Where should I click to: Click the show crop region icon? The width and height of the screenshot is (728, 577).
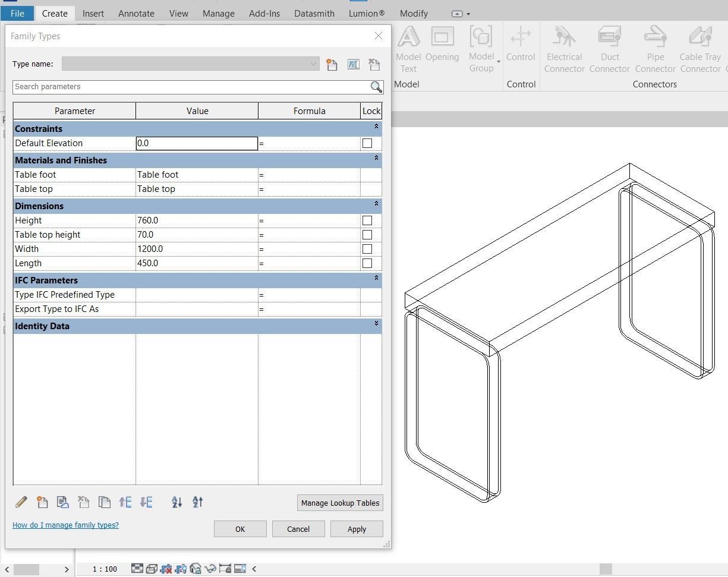181,569
